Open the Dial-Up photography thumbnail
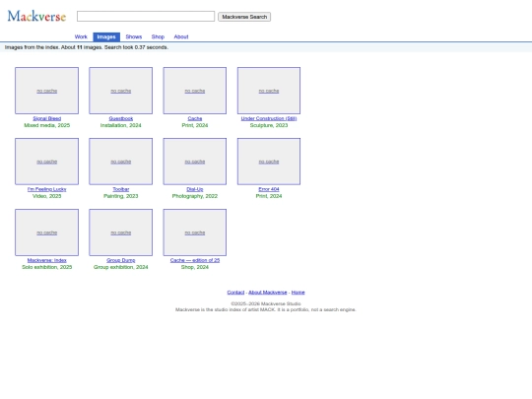Viewport: 532px width, 399px height. [x=195, y=162]
